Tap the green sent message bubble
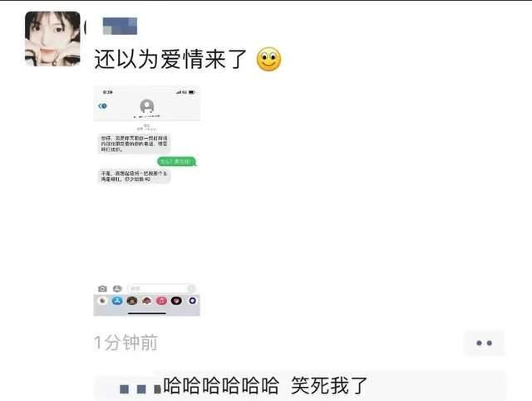The image size is (532, 401). [176, 161]
